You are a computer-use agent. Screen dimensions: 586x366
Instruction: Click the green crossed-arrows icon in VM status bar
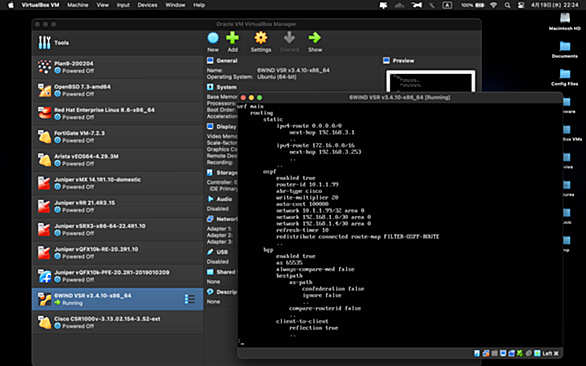click(520, 353)
